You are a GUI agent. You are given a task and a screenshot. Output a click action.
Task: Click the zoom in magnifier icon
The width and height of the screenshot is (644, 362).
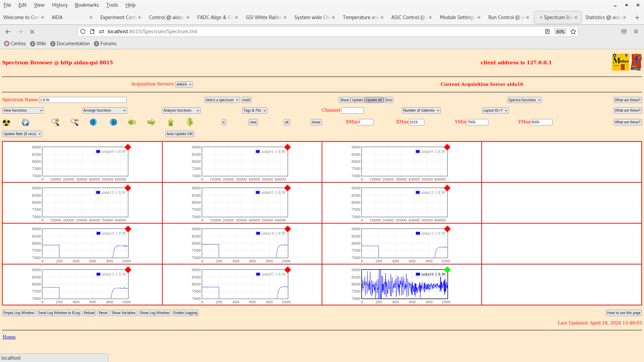coord(55,122)
